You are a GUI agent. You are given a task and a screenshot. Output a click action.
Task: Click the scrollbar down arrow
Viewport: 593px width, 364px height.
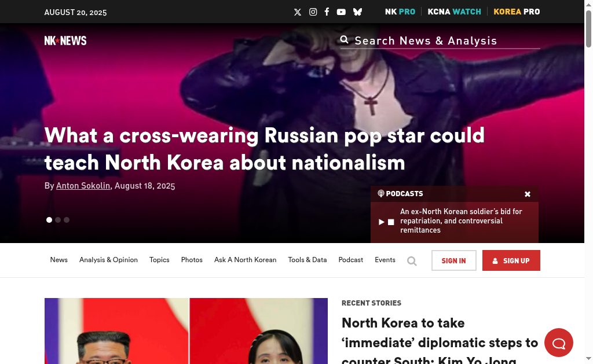588,358
